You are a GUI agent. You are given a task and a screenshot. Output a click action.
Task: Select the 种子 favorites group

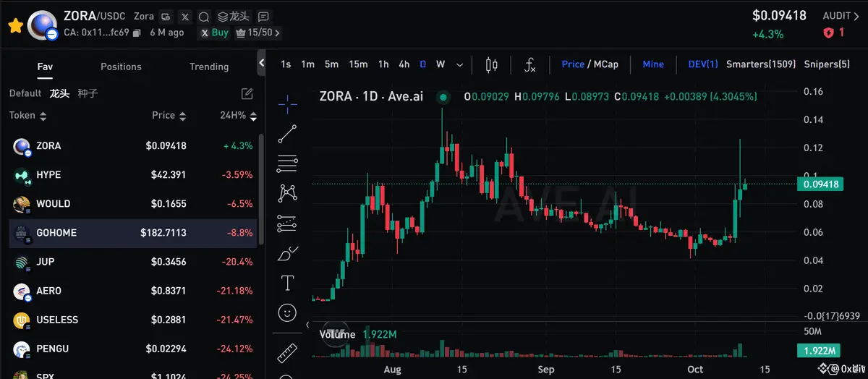(88, 93)
